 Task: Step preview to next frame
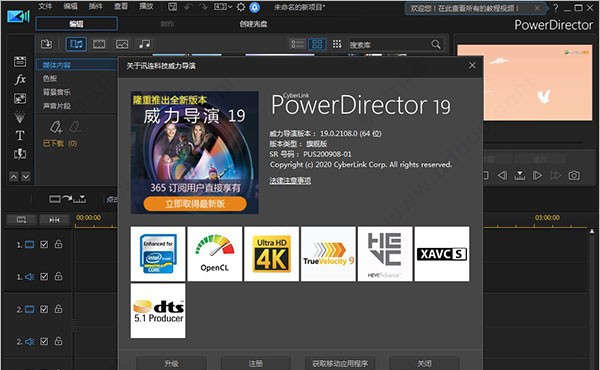coord(537,176)
